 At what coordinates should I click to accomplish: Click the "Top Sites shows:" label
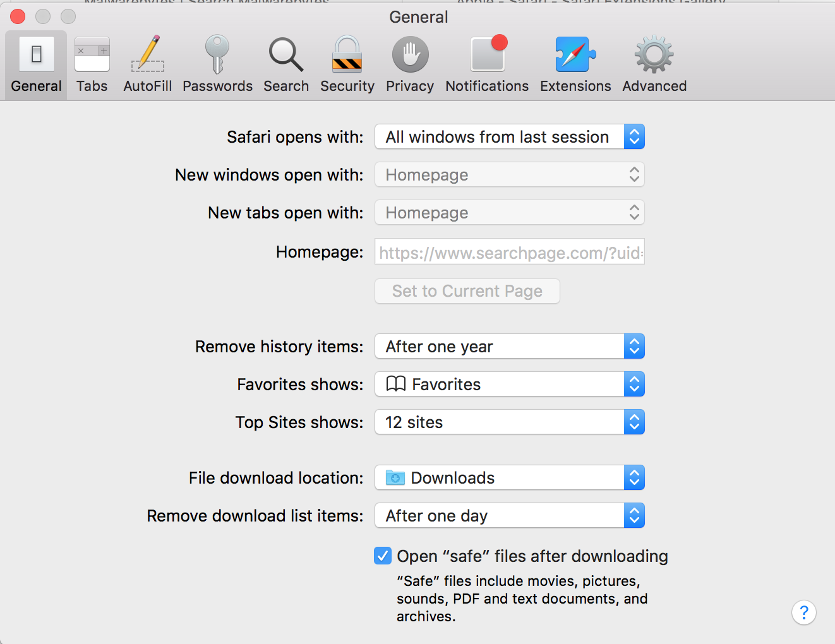(x=299, y=422)
